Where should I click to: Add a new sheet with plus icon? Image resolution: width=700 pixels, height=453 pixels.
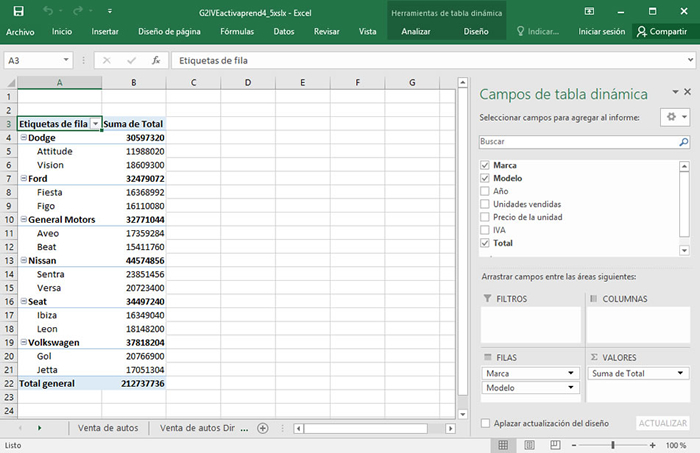(x=263, y=428)
